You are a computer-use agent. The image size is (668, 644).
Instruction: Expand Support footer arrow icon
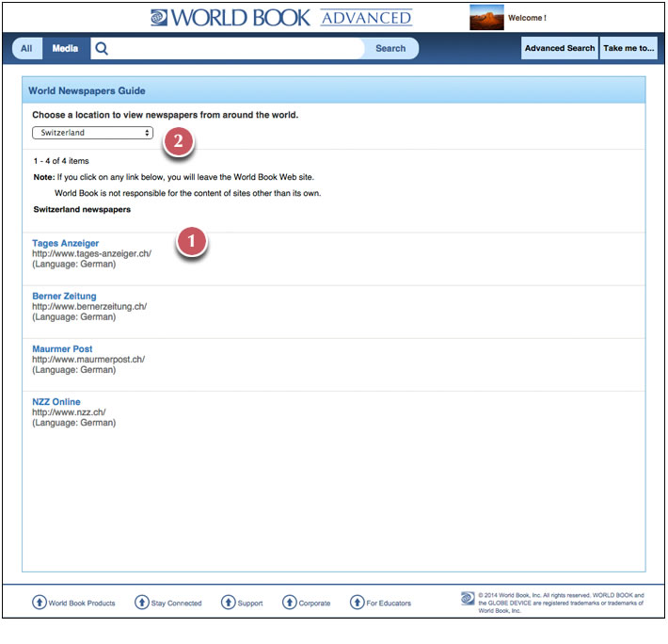(229, 603)
